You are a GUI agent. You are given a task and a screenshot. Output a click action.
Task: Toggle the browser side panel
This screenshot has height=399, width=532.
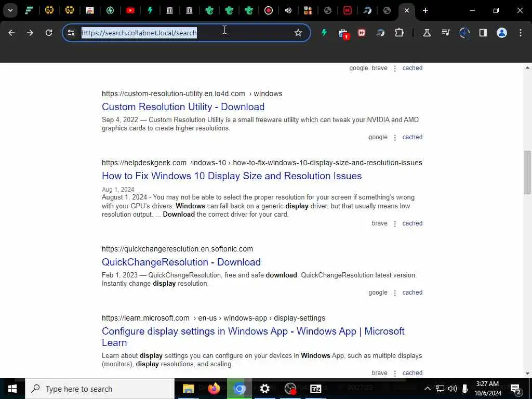tap(483, 33)
